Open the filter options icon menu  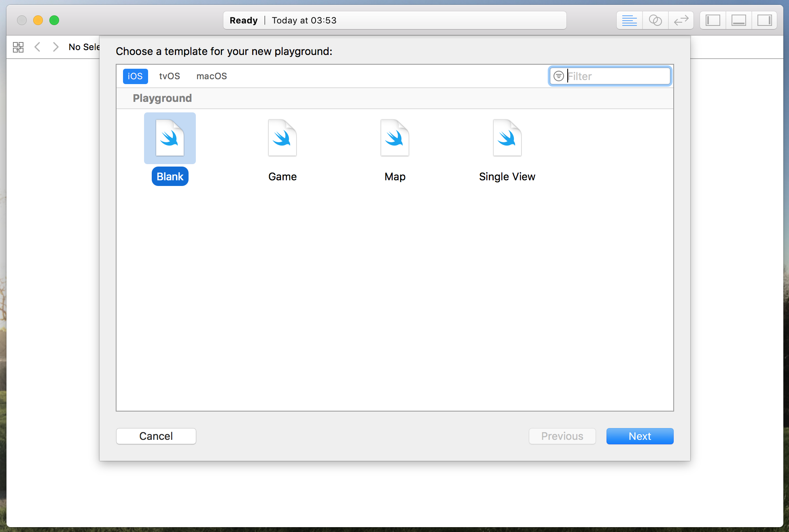pos(558,76)
